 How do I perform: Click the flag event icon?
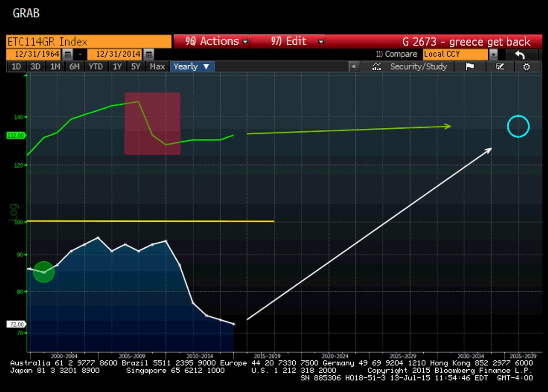click(x=469, y=67)
